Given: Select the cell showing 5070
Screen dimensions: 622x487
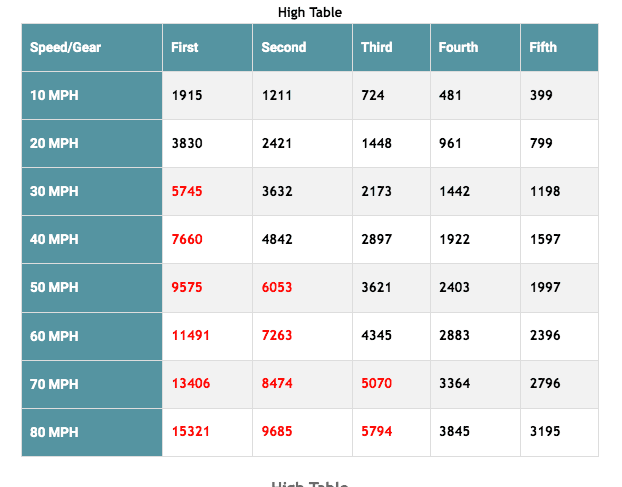Looking at the screenshot, I should (392, 384).
